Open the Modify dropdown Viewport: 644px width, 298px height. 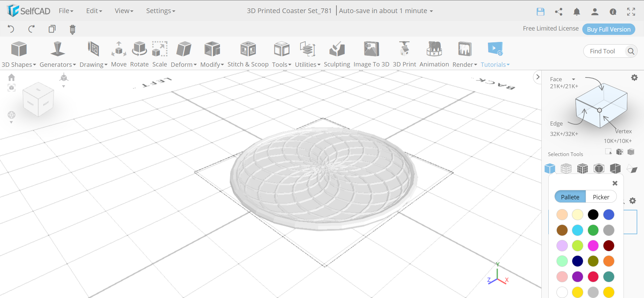tap(212, 54)
